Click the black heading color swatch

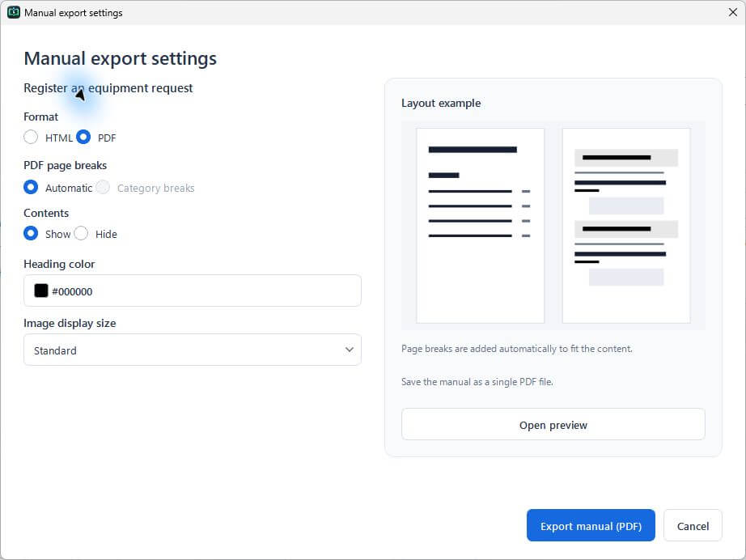tap(41, 291)
